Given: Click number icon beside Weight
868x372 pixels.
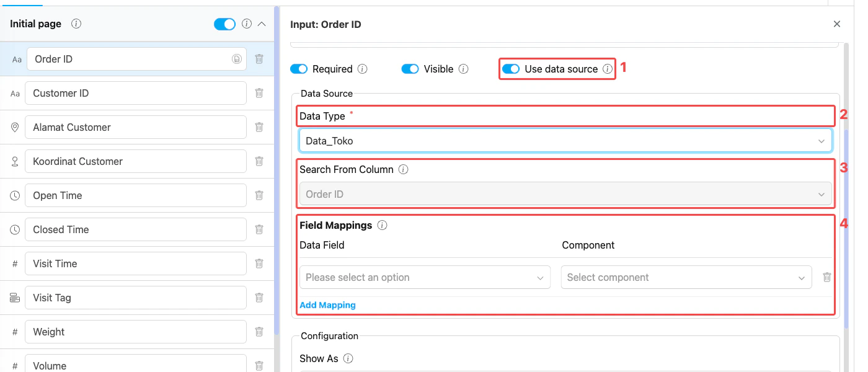Looking at the screenshot, I should click(15, 332).
